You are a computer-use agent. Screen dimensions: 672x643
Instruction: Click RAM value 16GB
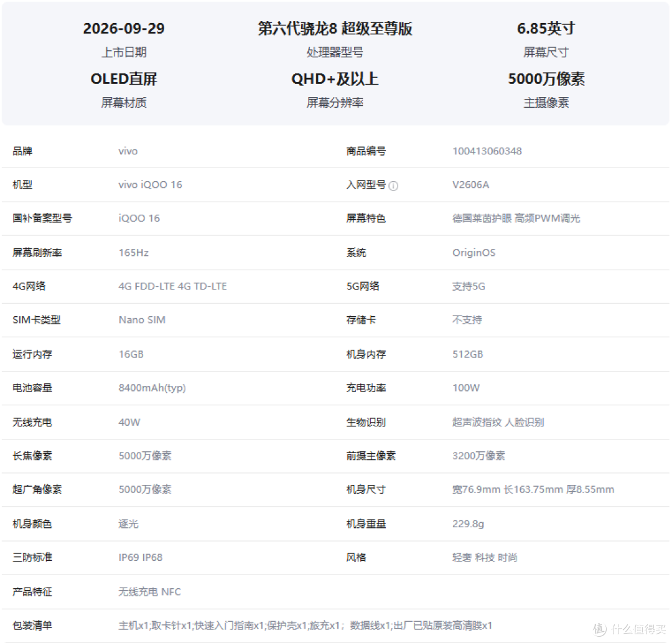(131, 354)
